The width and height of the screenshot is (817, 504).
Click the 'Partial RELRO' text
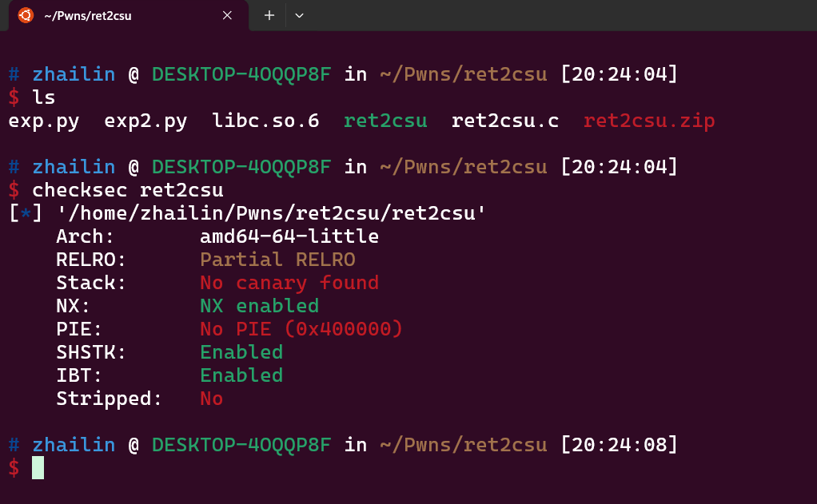coord(277,260)
